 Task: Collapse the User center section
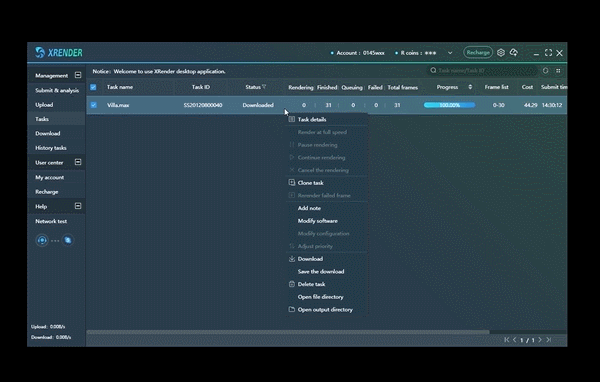(x=78, y=162)
